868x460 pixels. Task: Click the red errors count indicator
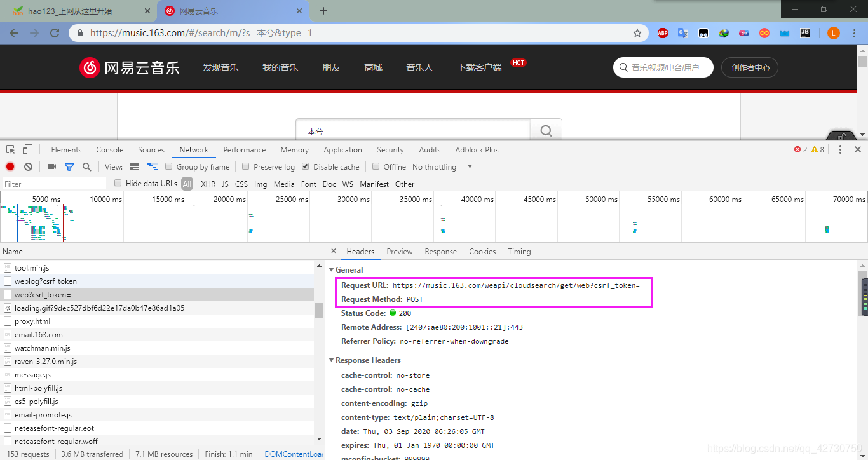tap(801, 150)
